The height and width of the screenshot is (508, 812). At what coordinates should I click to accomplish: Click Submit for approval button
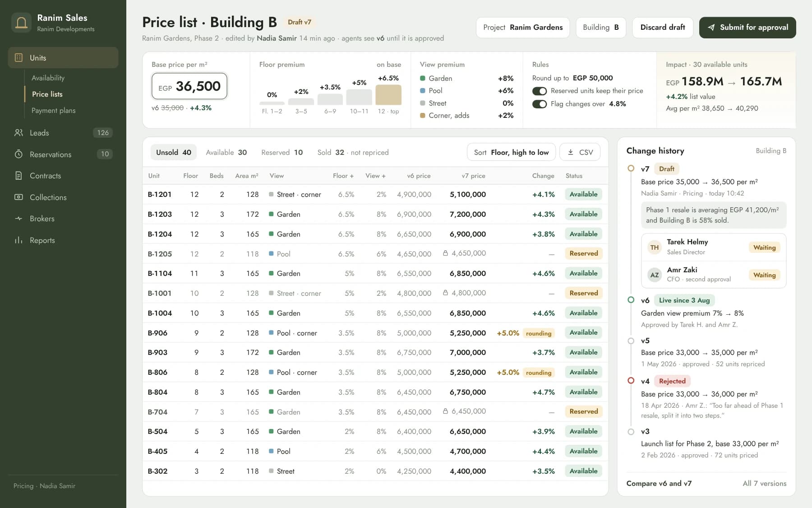pyautogui.click(x=747, y=28)
